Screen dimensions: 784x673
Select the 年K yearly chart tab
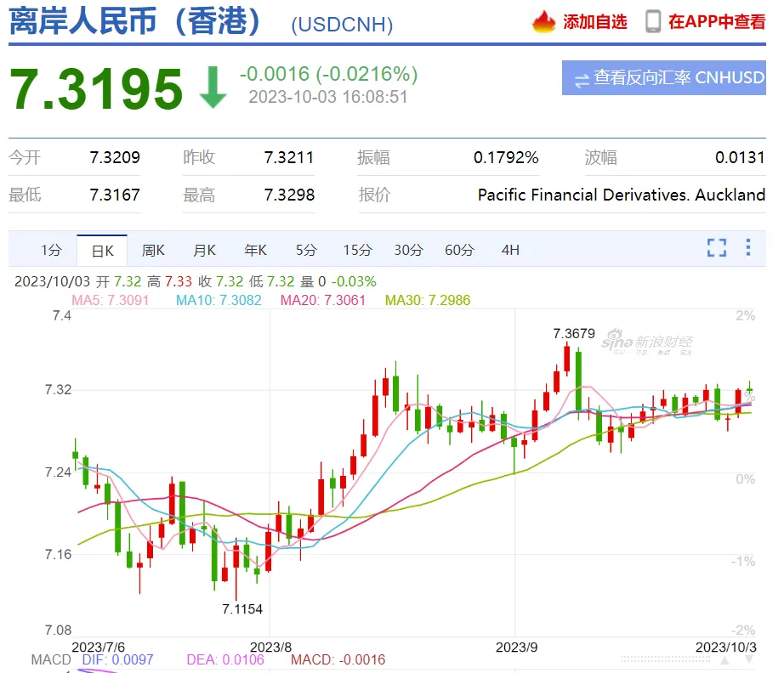[x=255, y=250]
